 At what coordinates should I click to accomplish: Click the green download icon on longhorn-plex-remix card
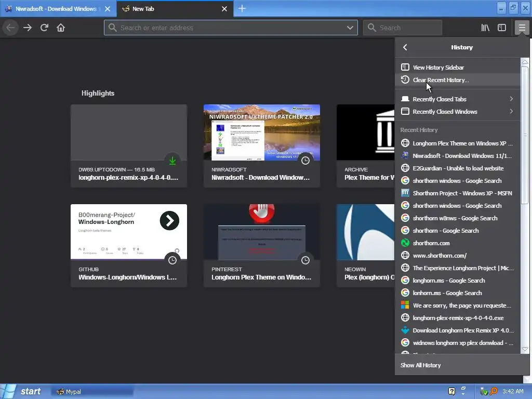pyautogui.click(x=172, y=161)
